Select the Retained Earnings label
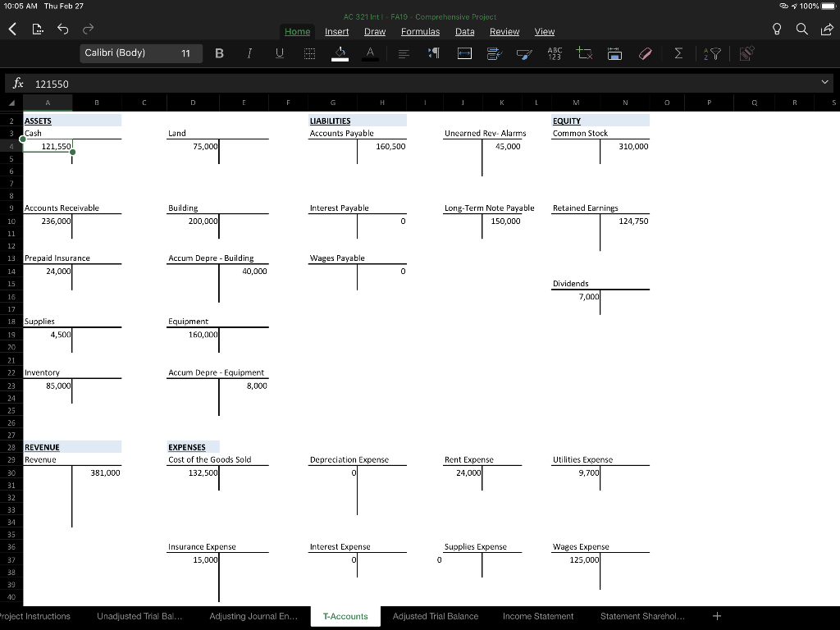This screenshot has width=840, height=630. [x=585, y=208]
